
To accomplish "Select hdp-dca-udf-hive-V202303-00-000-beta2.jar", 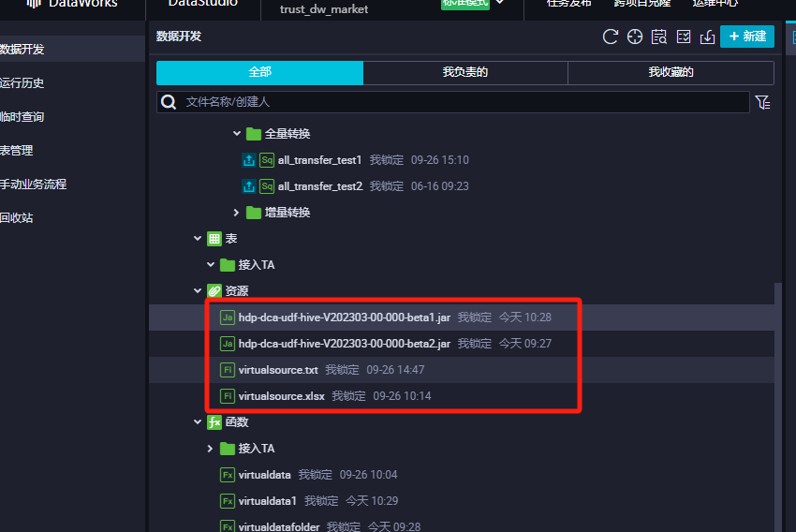I will tap(345, 344).
